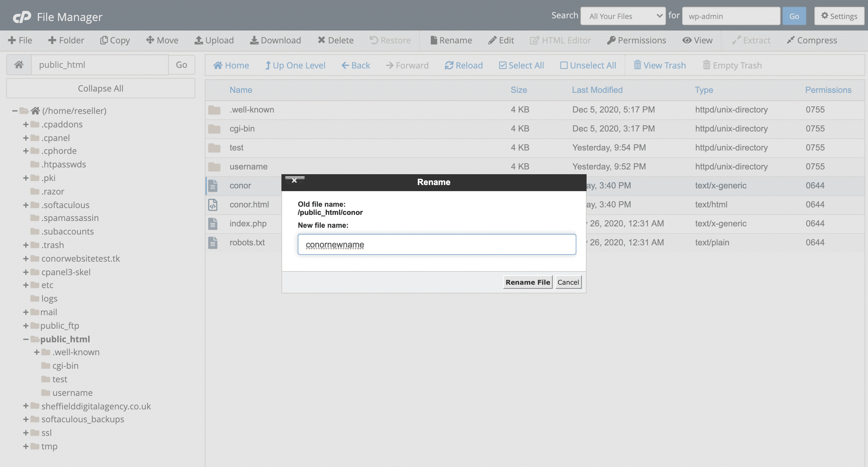Image resolution: width=868 pixels, height=467 pixels.
Task: Expand the .well-known subfolder in the tree
Action: [37, 352]
